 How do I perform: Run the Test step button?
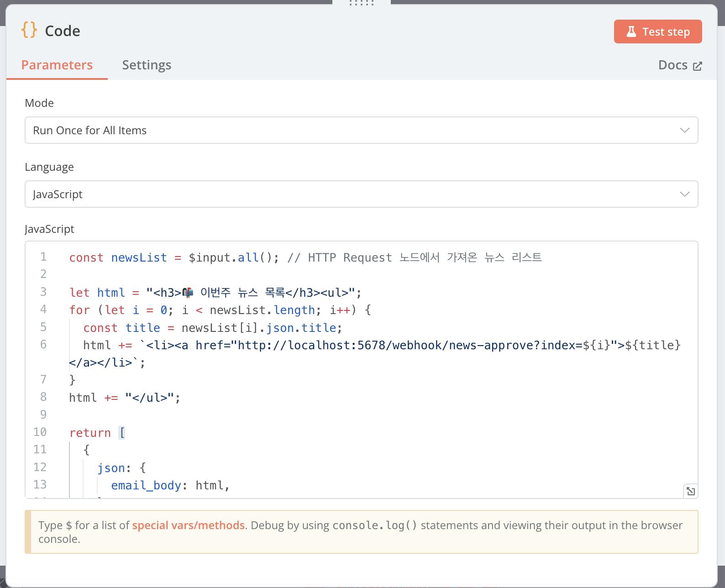[657, 31]
